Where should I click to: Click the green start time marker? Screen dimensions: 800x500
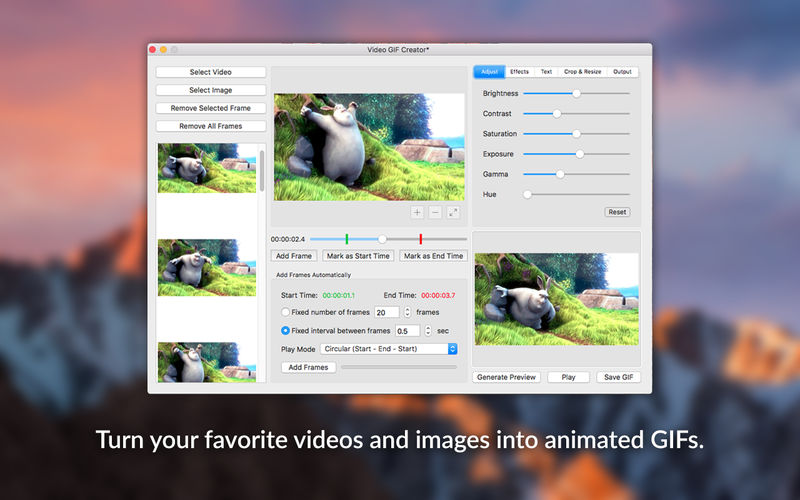point(346,239)
